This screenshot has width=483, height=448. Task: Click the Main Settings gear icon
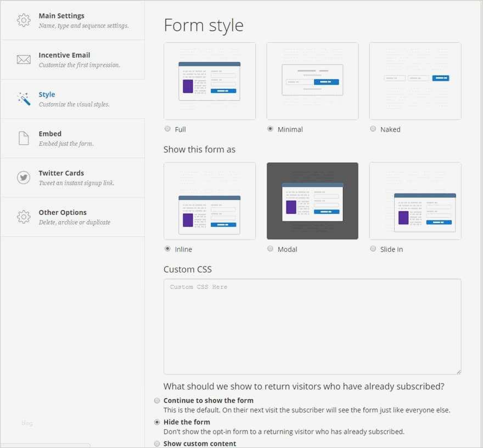pos(24,20)
